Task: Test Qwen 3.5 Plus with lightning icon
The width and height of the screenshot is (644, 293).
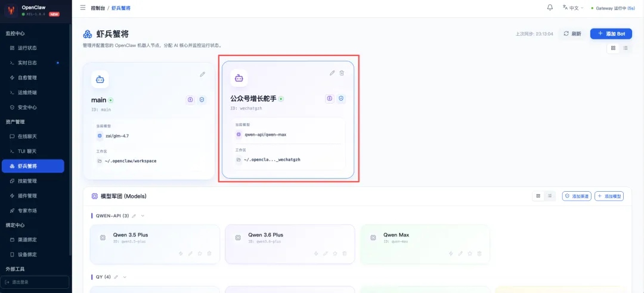Action: (x=181, y=254)
